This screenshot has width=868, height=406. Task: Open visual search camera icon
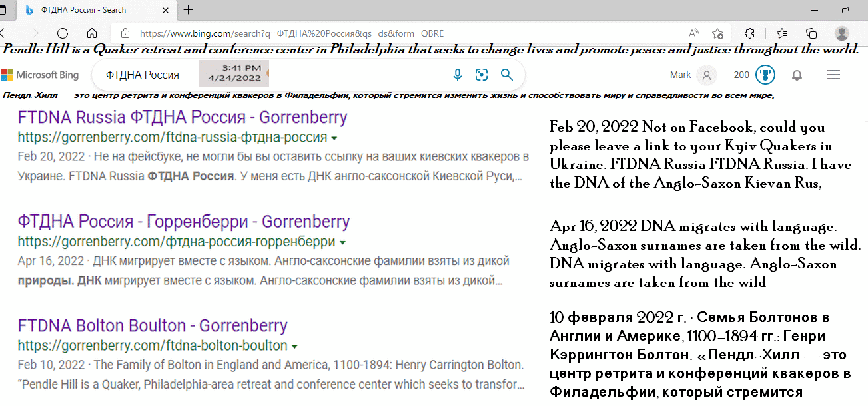482,75
